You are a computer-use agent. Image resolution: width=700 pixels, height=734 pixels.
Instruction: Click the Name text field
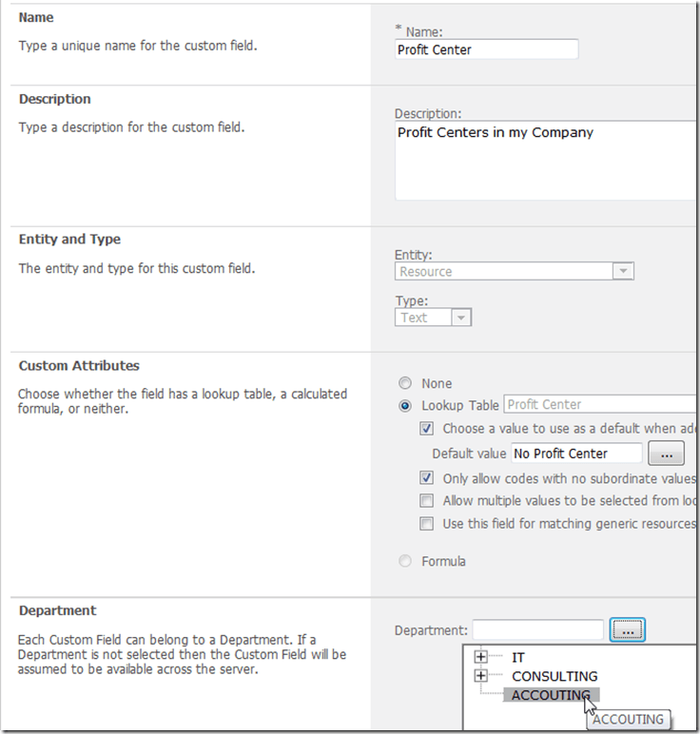point(486,49)
